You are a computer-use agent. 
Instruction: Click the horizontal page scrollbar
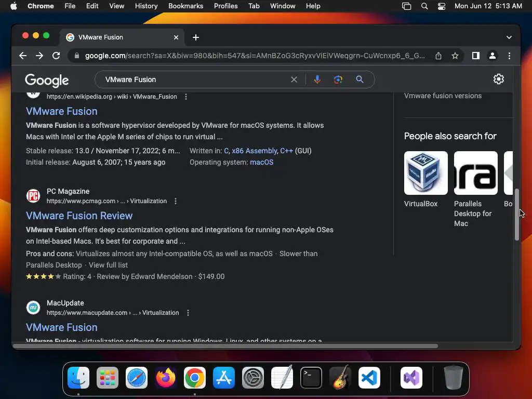226,346
